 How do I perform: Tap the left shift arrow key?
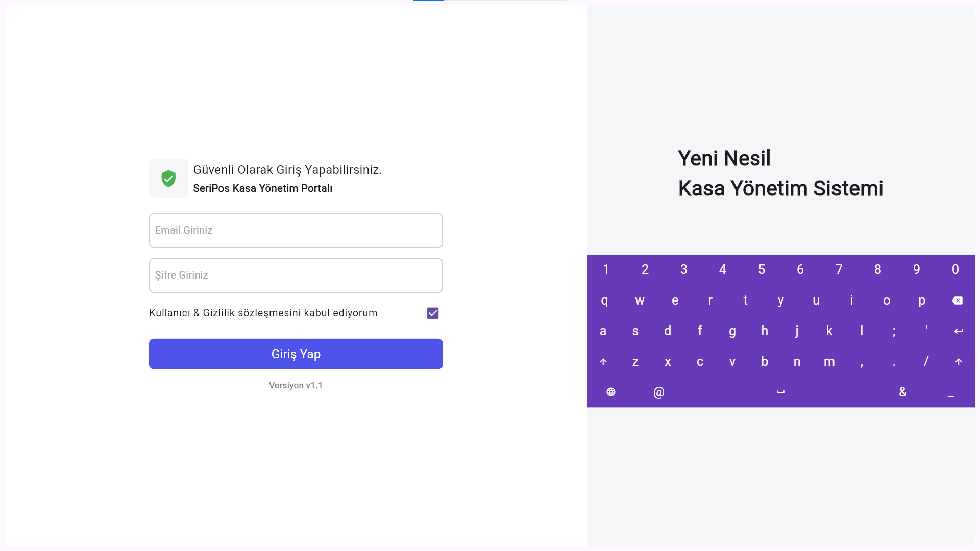tap(603, 362)
